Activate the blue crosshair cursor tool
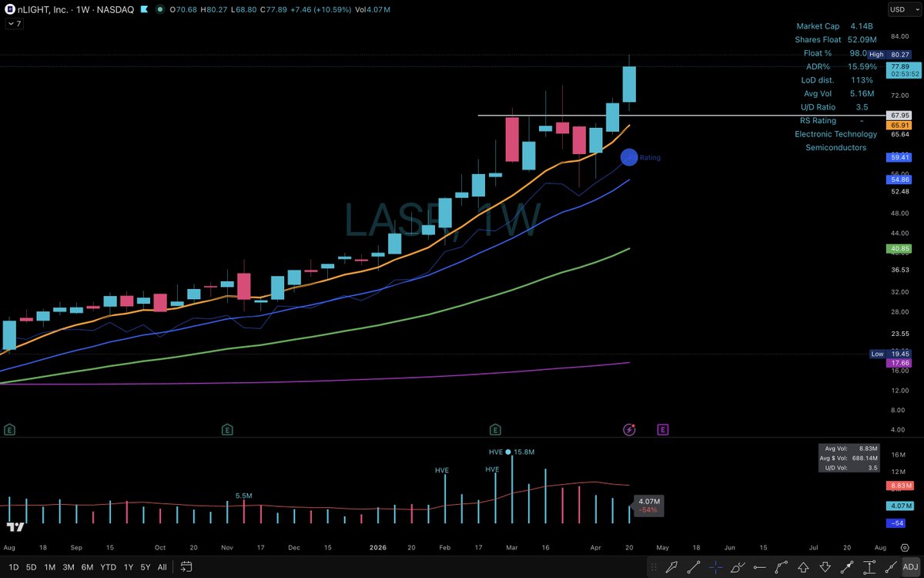924x578 pixels. click(x=715, y=567)
